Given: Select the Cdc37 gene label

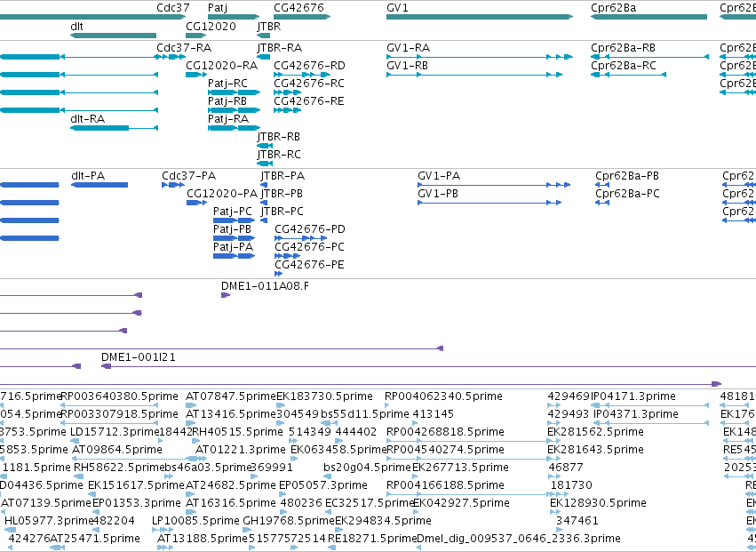Looking at the screenshot, I should click(x=173, y=8).
